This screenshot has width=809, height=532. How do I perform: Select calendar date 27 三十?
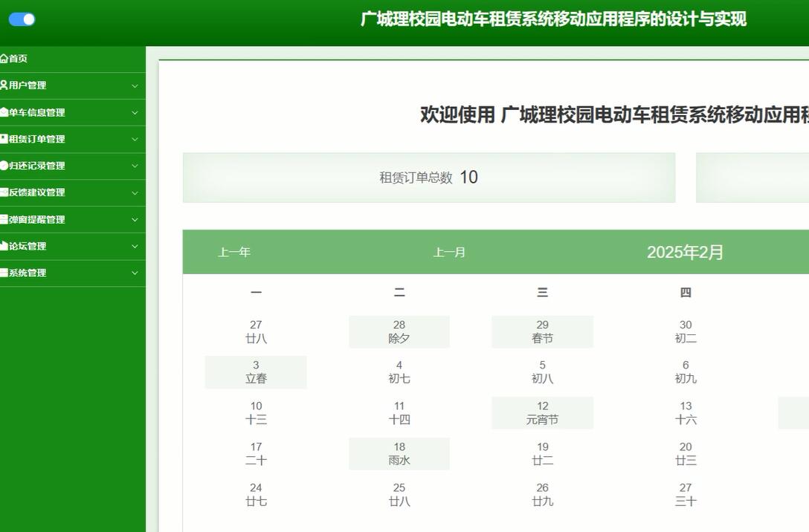point(686,494)
